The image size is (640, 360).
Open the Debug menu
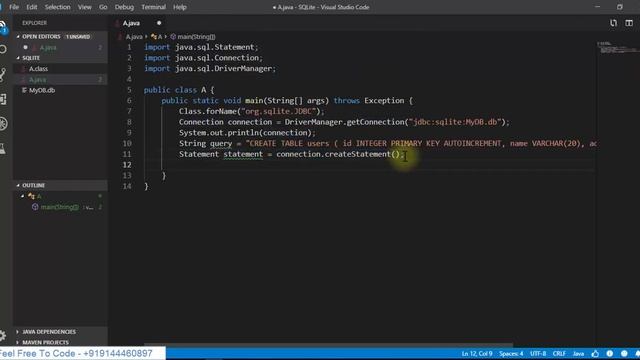pos(124,7)
